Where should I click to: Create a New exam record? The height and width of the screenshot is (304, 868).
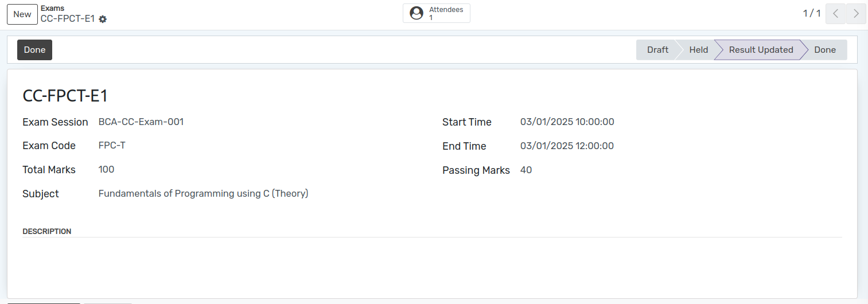tap(22, 14)
